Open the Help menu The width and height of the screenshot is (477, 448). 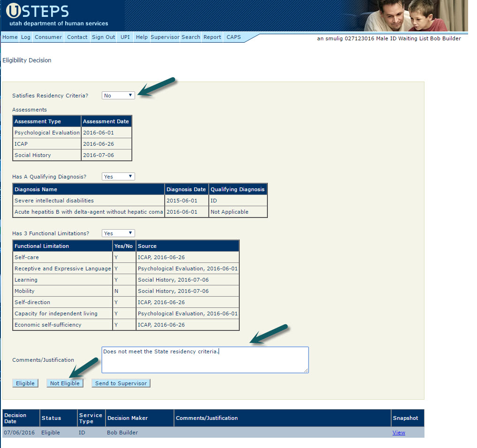click(x=142, y=37)
